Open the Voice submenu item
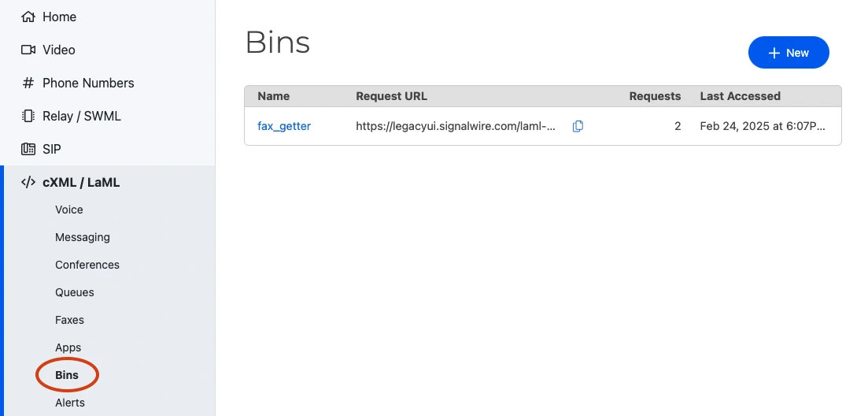The height and width of the screenshot is (416, 868). [69, 210]
